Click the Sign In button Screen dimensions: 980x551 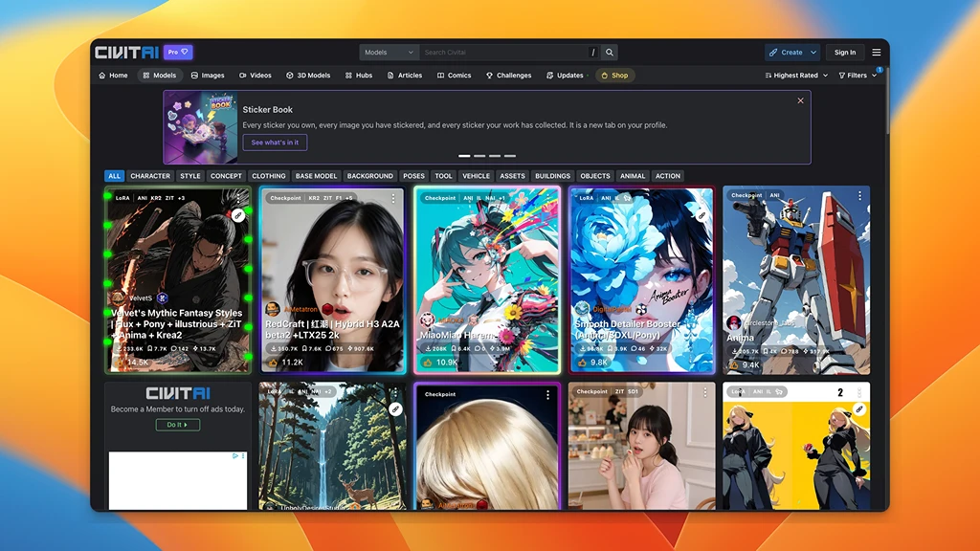845,53
